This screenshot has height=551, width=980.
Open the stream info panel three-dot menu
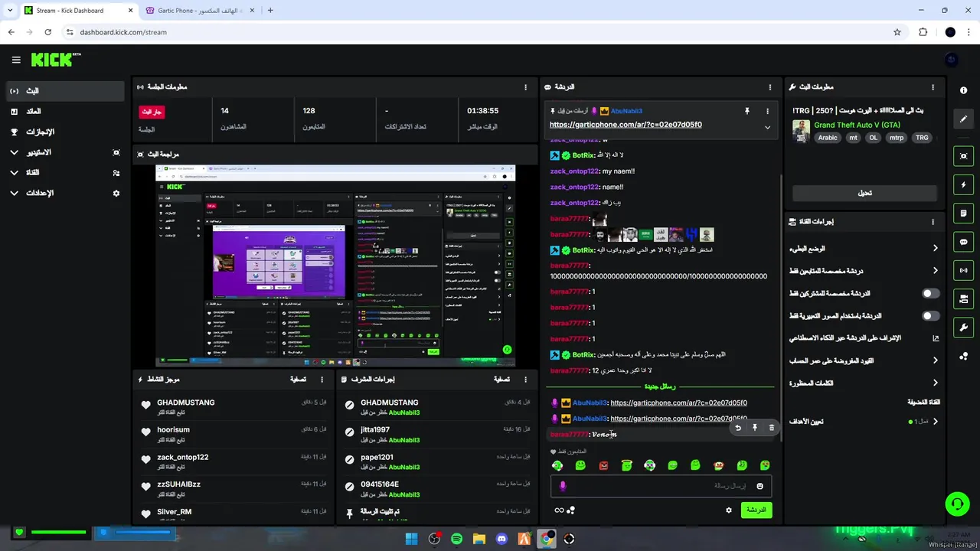pyautogui.click(x=933, y=87)
